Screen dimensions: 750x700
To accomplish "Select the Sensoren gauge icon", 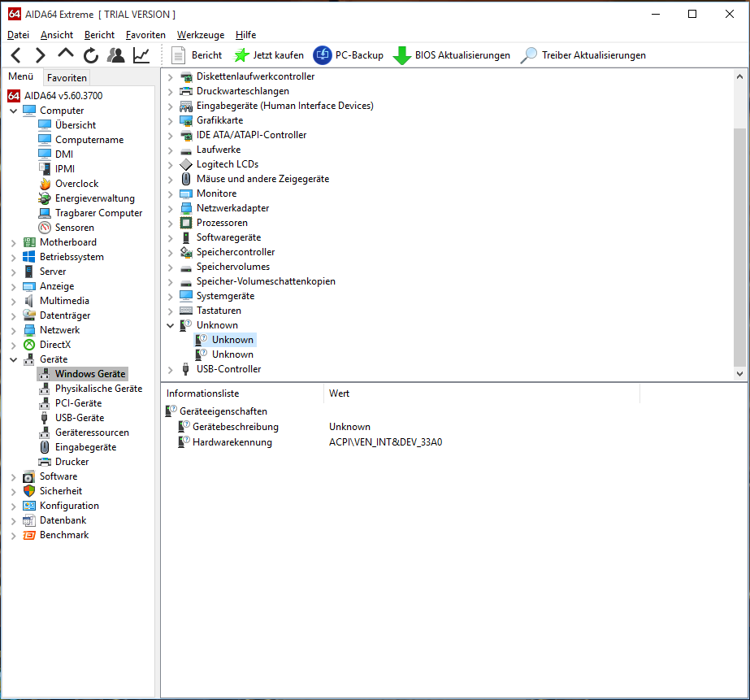I will coord(45,228).
